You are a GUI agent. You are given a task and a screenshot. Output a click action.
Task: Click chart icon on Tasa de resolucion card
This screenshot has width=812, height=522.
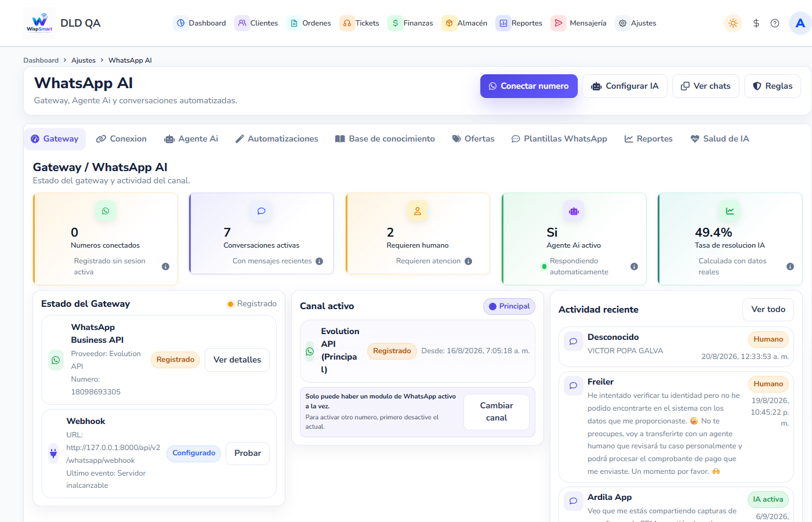(730, 211)
